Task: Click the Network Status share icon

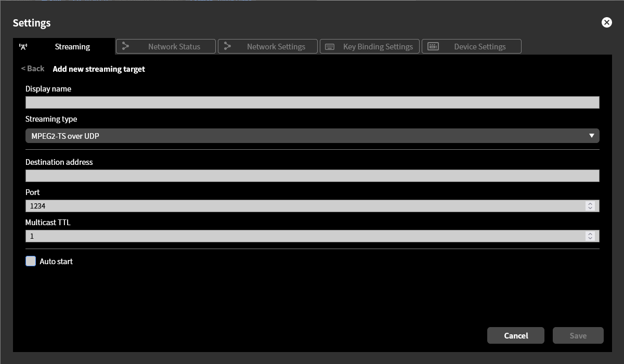Action: click(125, 46)
